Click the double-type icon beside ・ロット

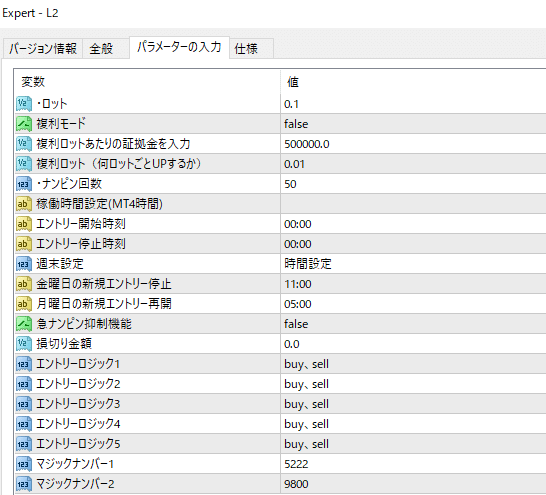(x=24, y=104)
